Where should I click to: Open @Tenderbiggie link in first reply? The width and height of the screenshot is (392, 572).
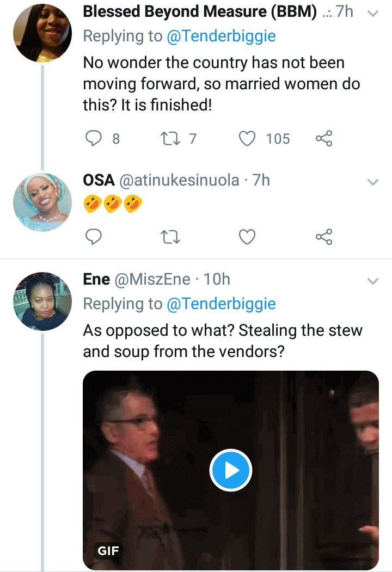pyautogui.click(x=221, y=36)
